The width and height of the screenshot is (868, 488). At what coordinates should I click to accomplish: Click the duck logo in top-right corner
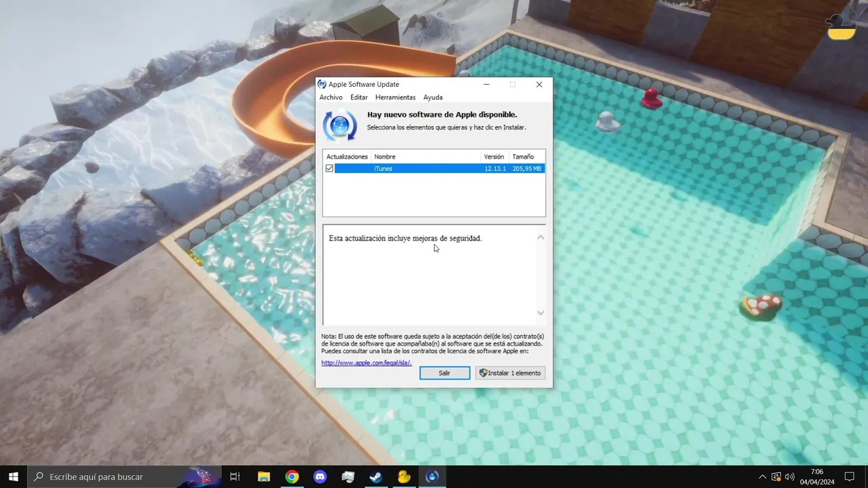tap(841, 26)
